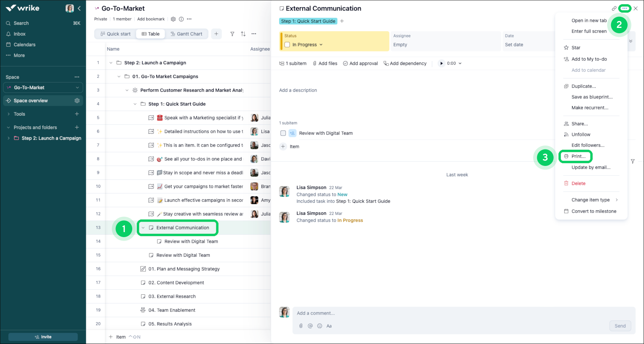Expand the Change item type submenu
This screenshot has height=344, width=644.
tap(591, 200)
